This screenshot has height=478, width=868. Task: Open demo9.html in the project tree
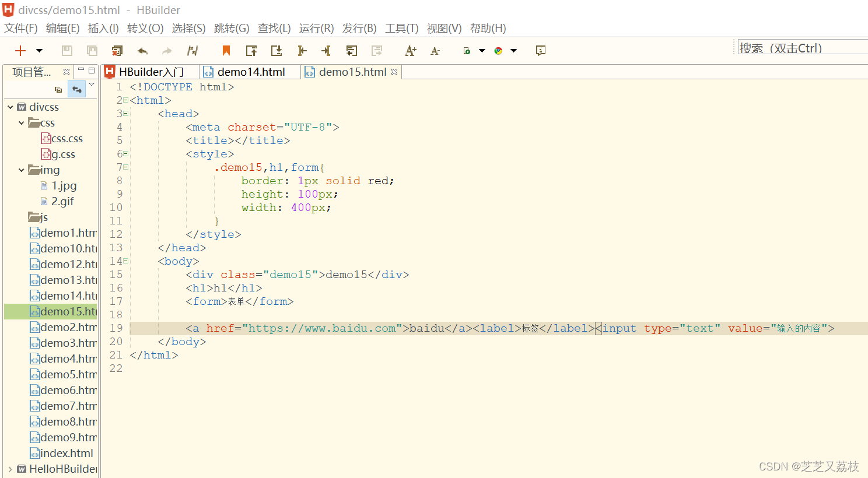63,438
